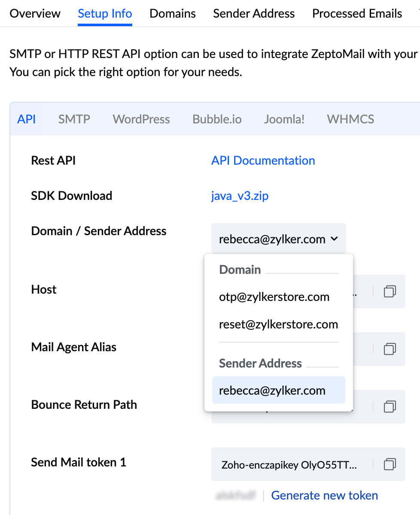Copy the Bounce Return Path value

(390, 407)
